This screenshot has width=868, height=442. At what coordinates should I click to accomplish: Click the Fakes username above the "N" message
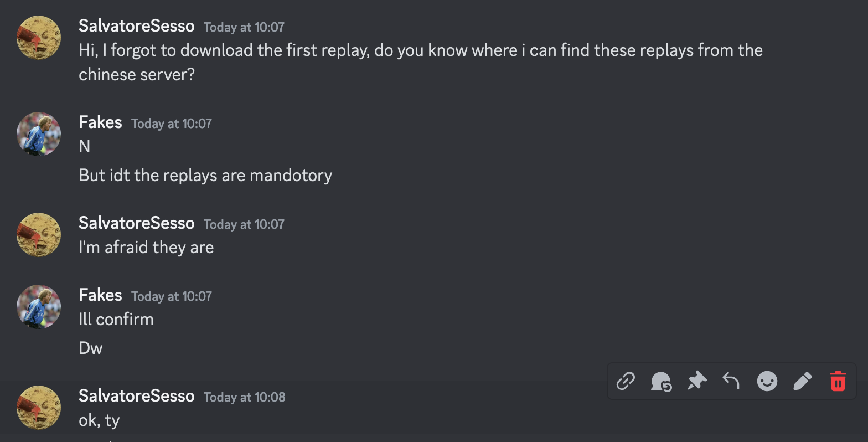pos(100,122)
